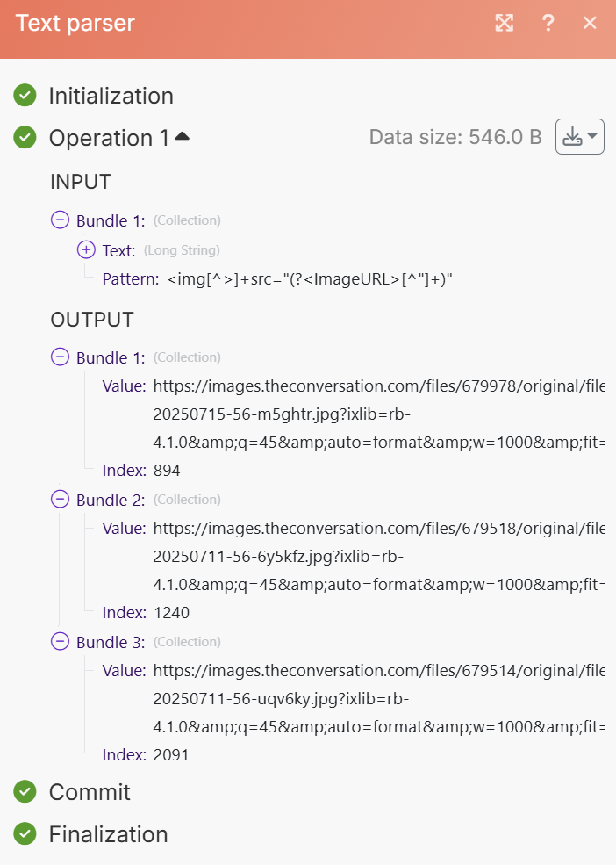Collapse output Bundle 3 collection
Screen dimensions: 616x865
tap(61, 642)
